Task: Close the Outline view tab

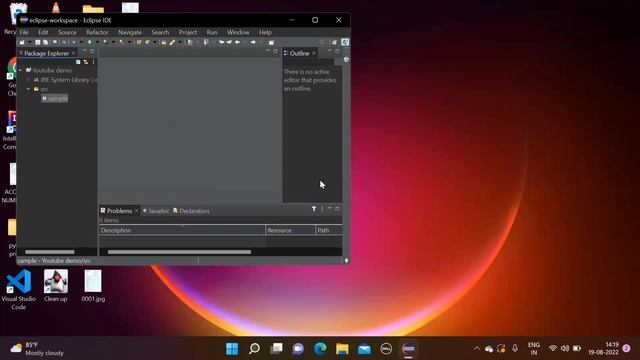Action: pos(314,53)
